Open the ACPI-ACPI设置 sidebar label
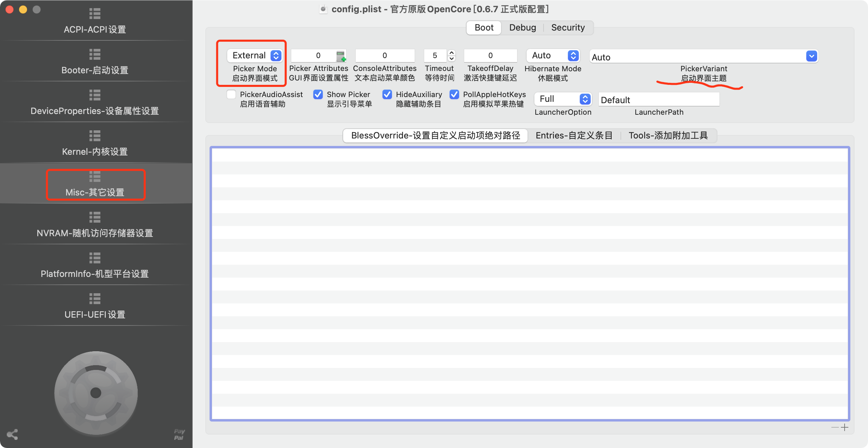Viewport: 868px width, 448px height. [x=95, y=30]
